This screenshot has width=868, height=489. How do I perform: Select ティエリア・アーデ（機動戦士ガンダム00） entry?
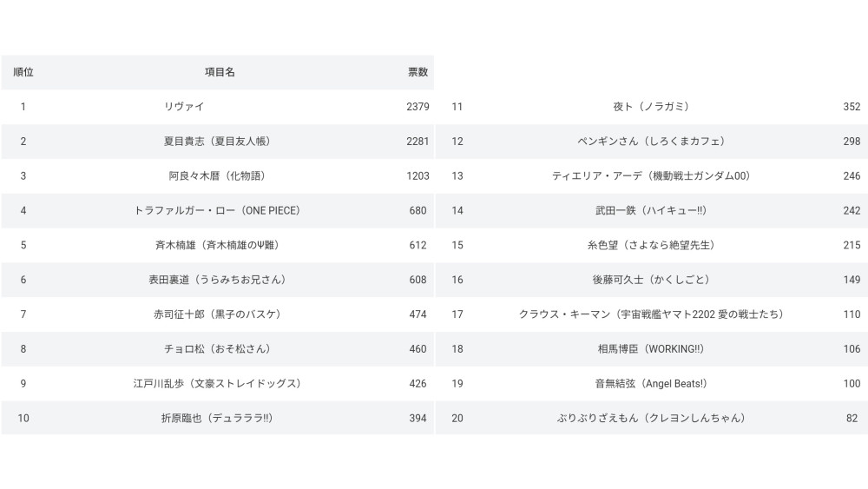[650, 176]
